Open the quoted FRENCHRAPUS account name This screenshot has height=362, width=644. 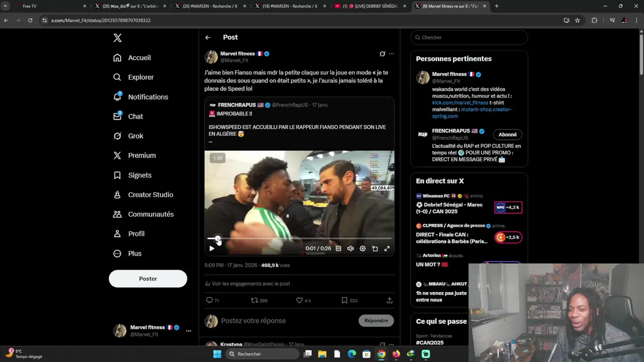click(237, 105)
